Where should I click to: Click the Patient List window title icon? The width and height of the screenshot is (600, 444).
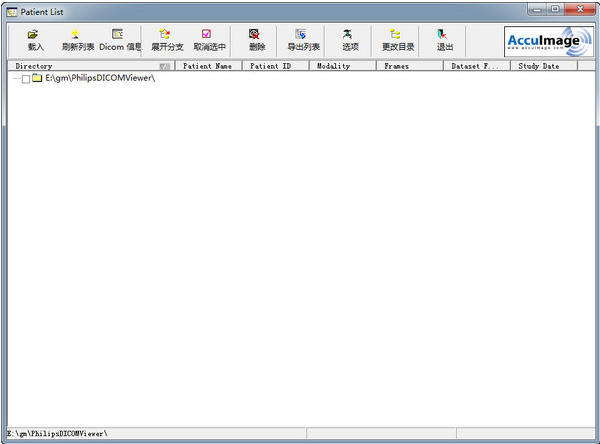pos(12,9)
